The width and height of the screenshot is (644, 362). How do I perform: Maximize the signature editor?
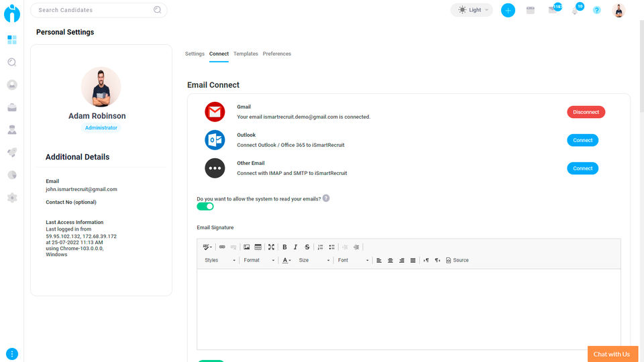click(271, 247)
